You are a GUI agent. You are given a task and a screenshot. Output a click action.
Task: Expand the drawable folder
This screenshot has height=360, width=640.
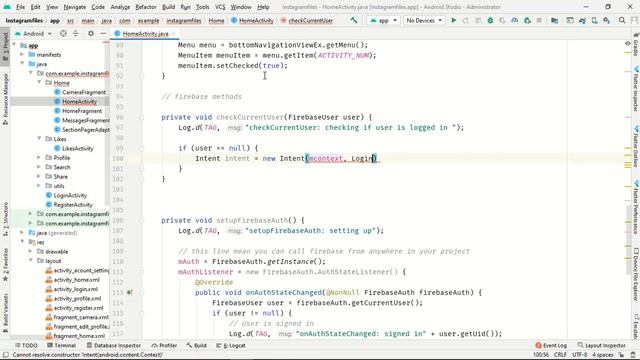coord(31,251)
